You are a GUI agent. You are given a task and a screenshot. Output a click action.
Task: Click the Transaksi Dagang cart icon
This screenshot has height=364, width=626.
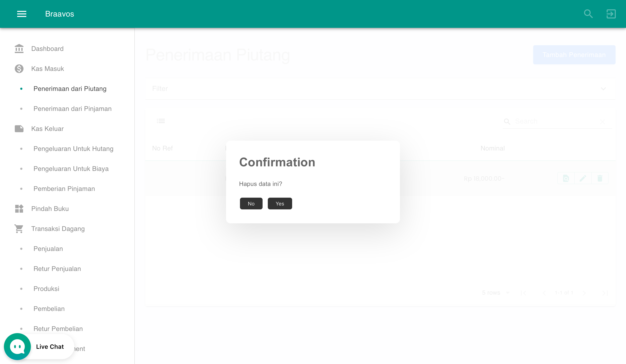tap(19, 229)
